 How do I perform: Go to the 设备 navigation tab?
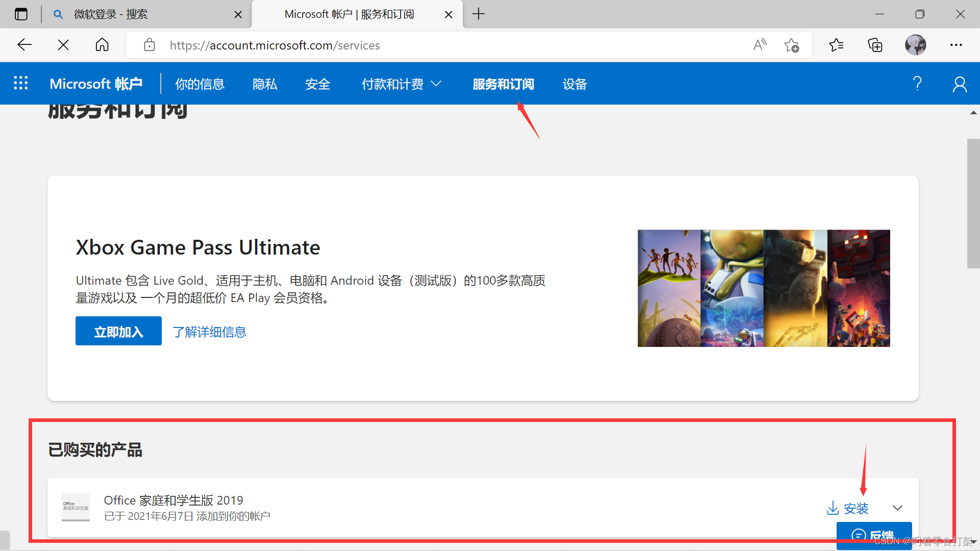click(x=575, y=84)
